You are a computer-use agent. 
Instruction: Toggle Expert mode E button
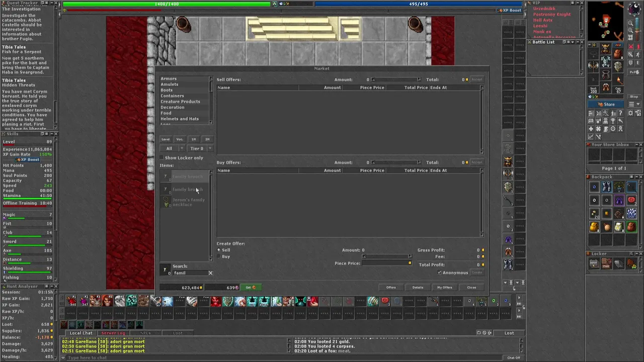pyautogui.click(x=637, y=62)
